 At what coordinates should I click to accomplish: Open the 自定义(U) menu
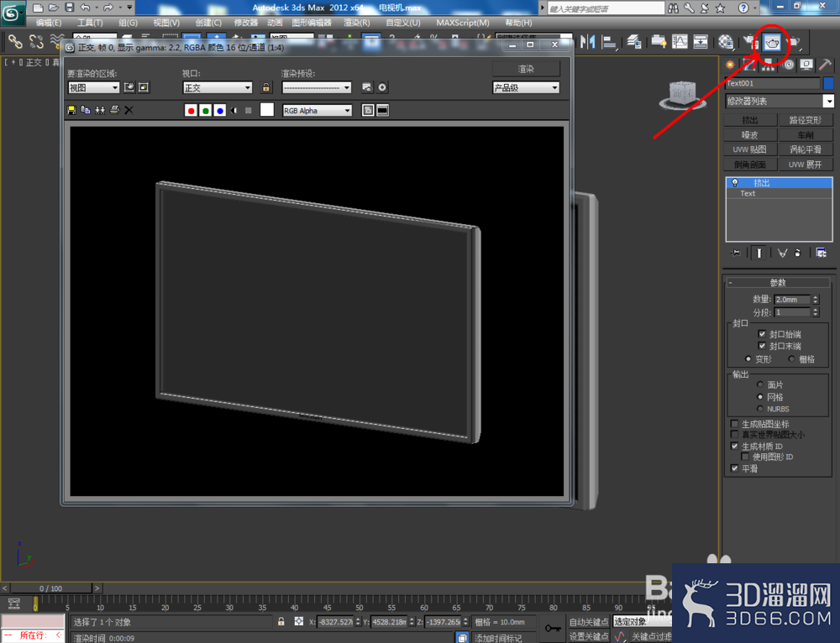tap(403, 23)
